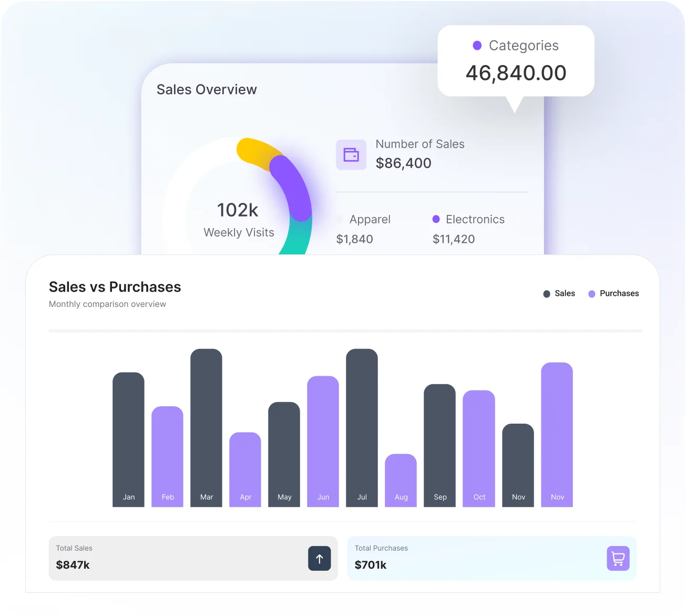
Task: Click the purple dot in the Purchases legend
Action: [591, 293]
